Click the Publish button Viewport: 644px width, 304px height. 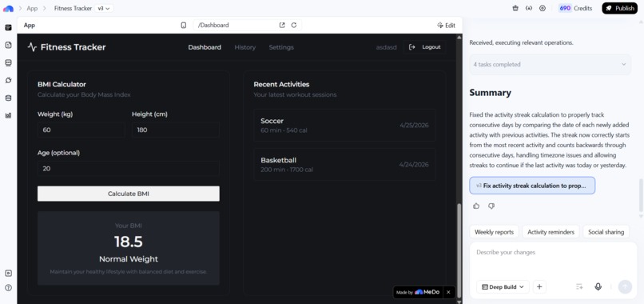pos(620,8)
